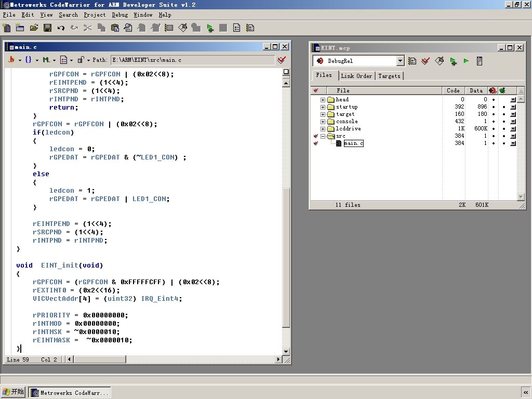Open a file using the folder icon

click(x=34, y=28)
